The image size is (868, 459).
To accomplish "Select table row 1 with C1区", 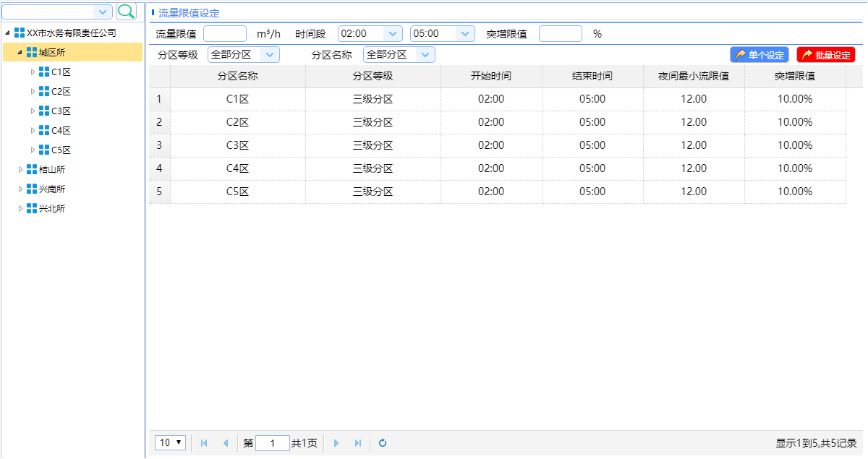I will tap(498, 99).
